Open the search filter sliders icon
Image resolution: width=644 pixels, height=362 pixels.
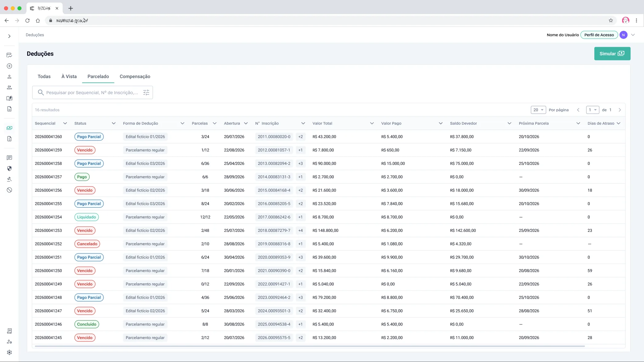146,92
